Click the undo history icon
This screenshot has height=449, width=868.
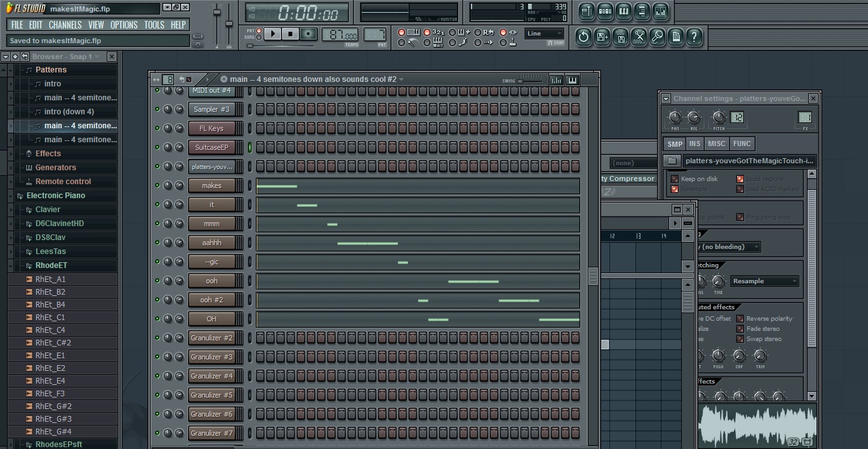(x=583, y=37)
